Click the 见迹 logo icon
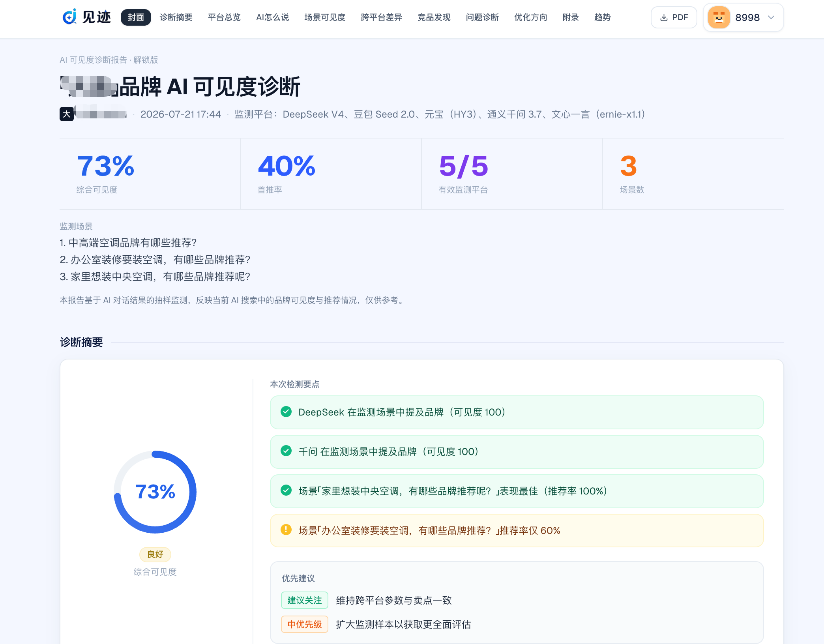 [69, 17]
